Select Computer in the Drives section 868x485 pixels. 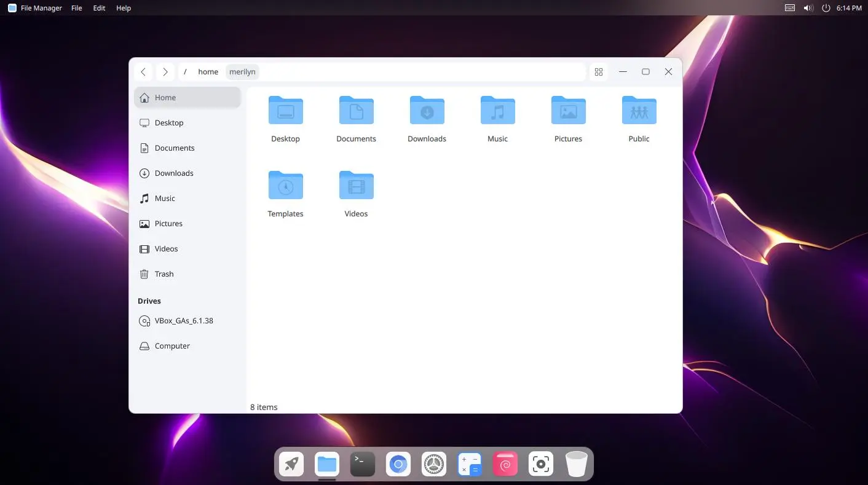pos(172,346)
